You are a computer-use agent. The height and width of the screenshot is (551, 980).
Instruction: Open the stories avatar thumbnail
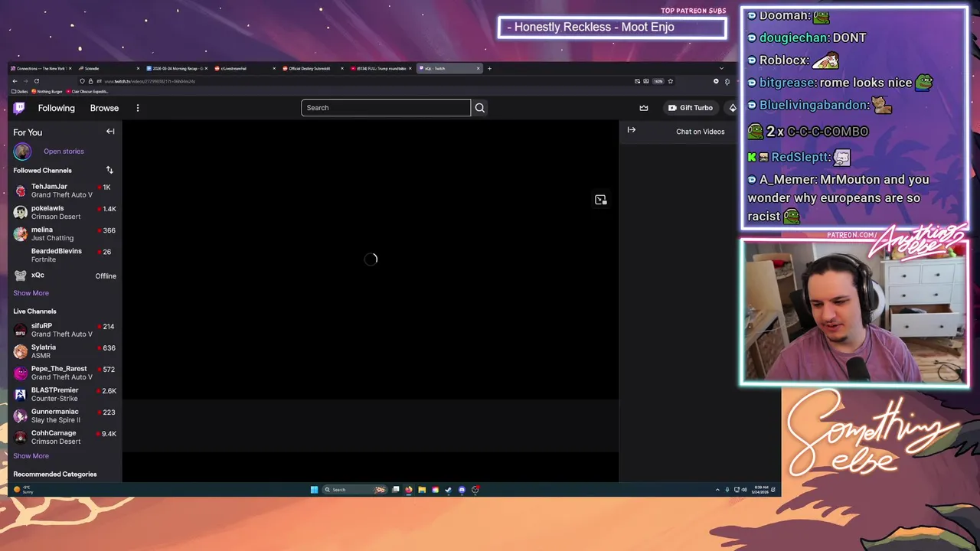22,152
